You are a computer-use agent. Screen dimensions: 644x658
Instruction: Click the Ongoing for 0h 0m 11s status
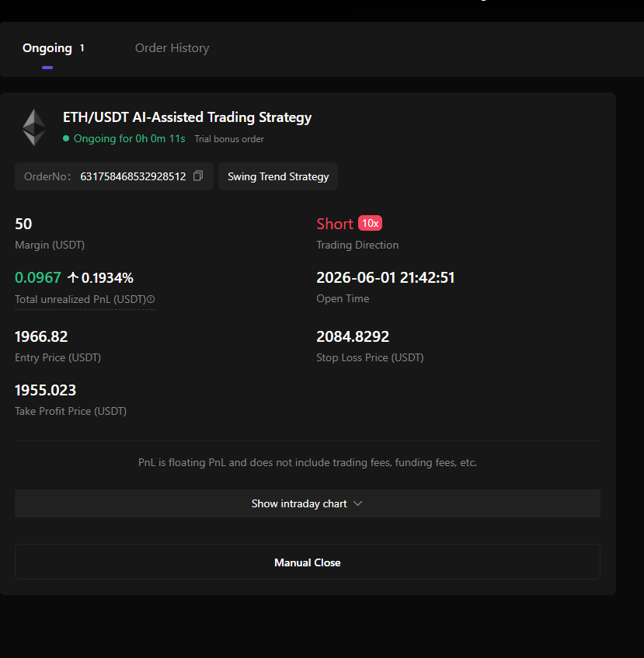tap(129, 138)
